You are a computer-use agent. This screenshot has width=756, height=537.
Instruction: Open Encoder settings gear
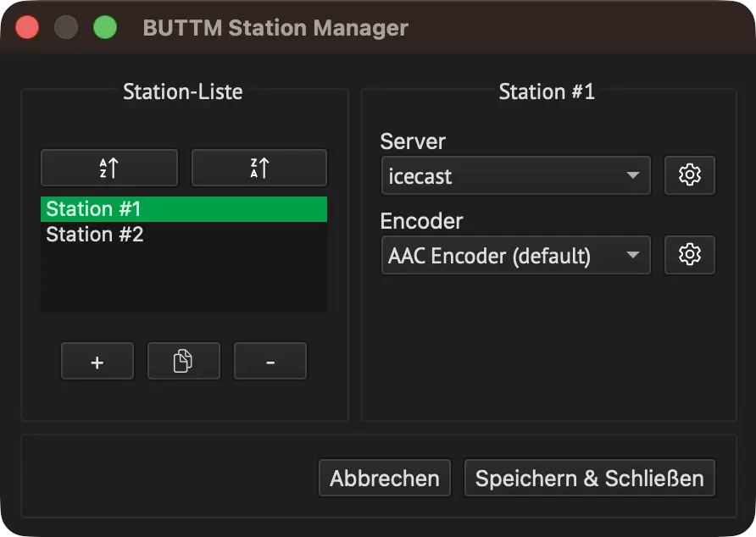tap(689, 254)
